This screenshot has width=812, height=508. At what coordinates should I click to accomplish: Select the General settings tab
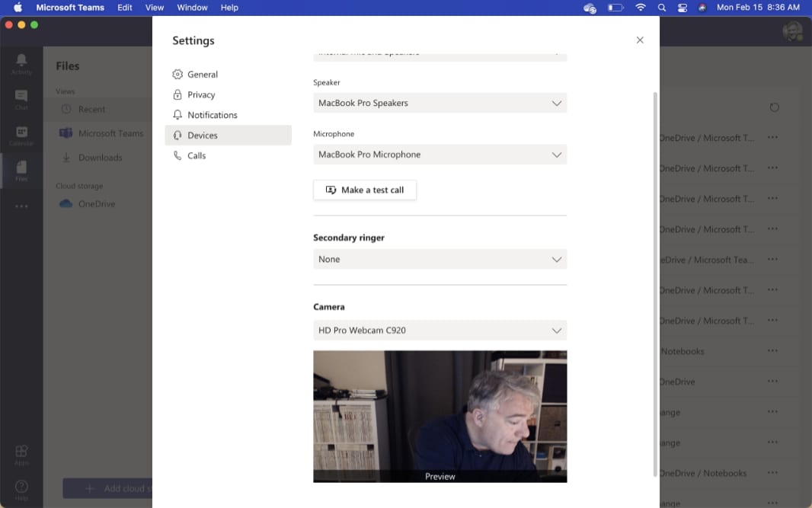[x=203, y=75]
